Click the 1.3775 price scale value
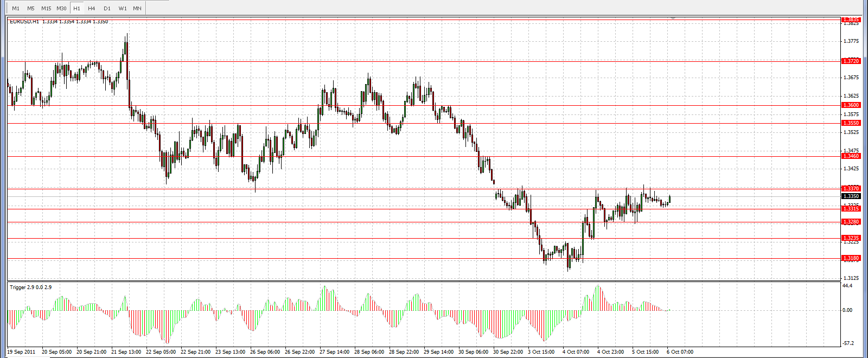The width and height of the screenshot is (868, 358). (x=851, y=41)
